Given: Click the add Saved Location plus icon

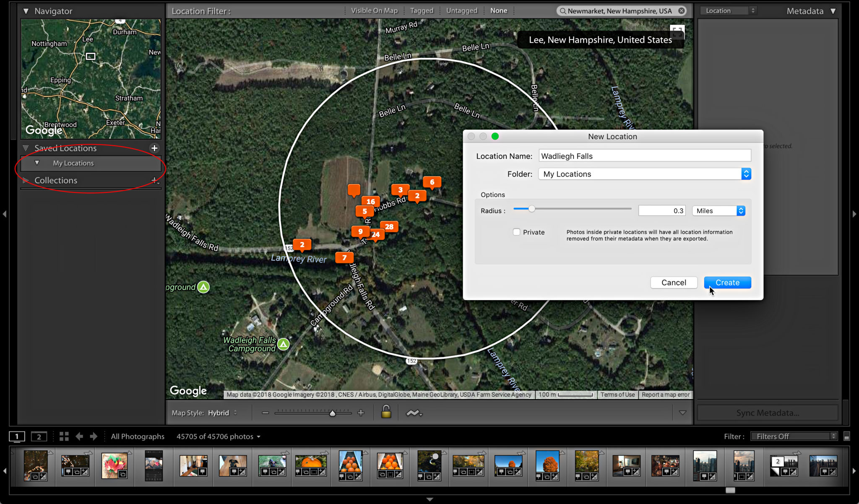Looking at the screenshot, I should [154, 148].
